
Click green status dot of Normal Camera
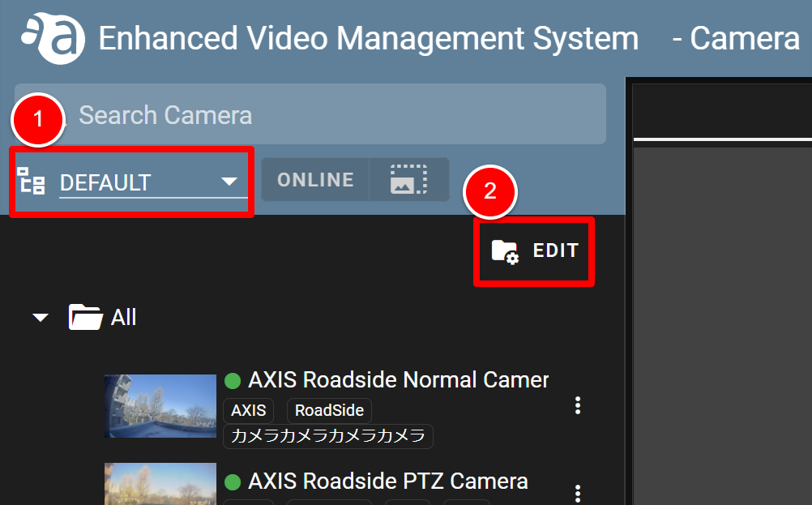(233, 381)
